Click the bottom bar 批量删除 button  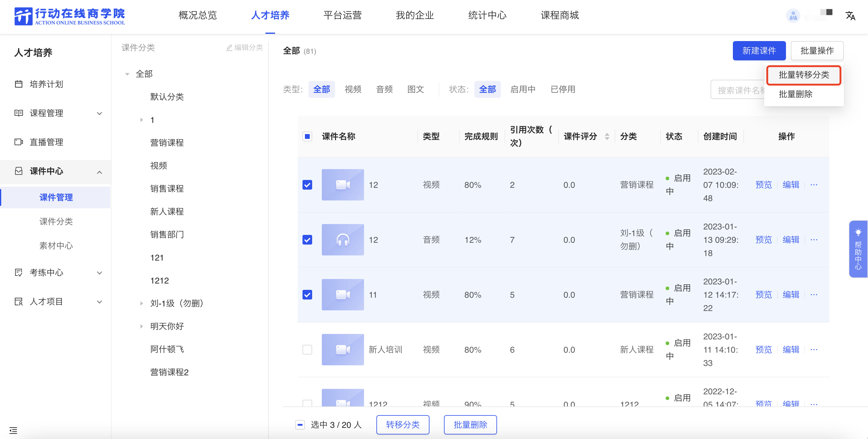point(470,425)
